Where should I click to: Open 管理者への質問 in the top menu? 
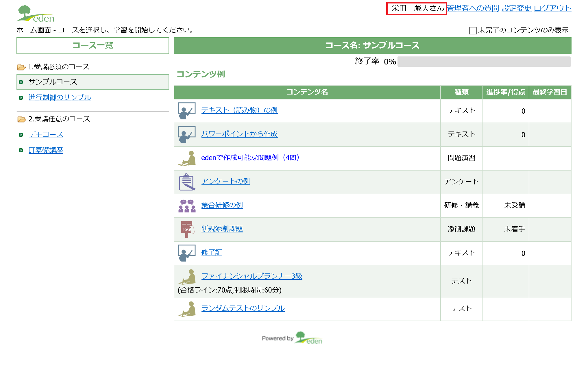click(x=473, y=8)
